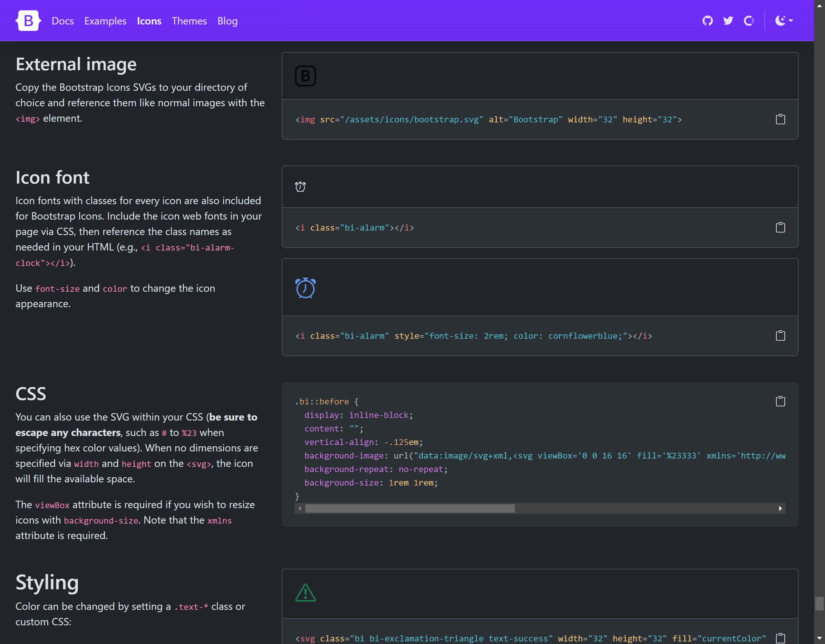
Task: Open the Open Collective icon link
Action: pyautogui.click(x=748, y=21)
